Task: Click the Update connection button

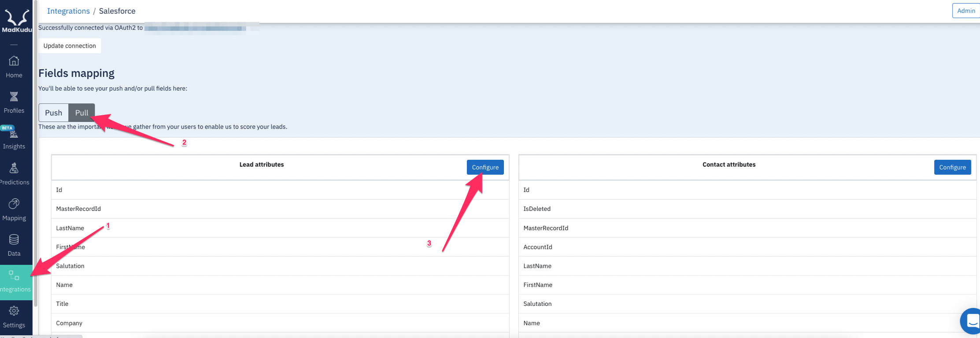Action: (70, 46)
